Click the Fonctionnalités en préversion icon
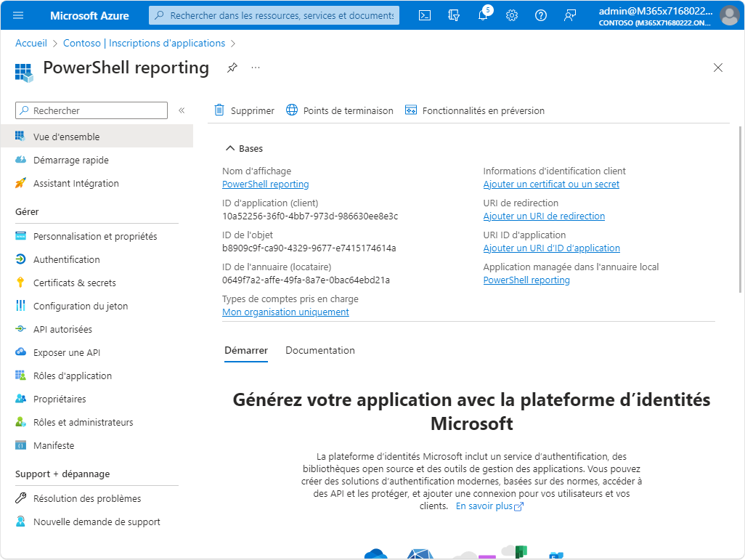The width and height of the screenshot is (745, 560). 410,110
